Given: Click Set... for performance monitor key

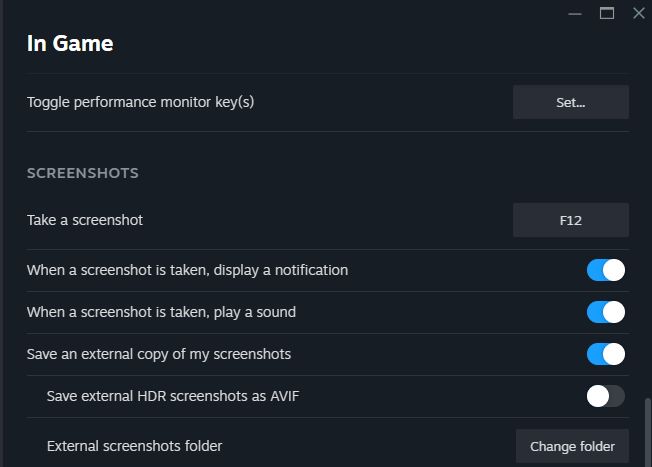Looking at the screenshot, I should [570, 102].
